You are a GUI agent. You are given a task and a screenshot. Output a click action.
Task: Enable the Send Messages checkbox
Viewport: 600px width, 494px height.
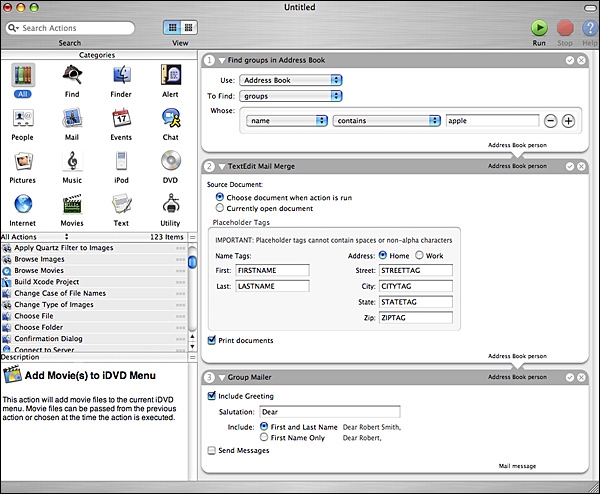pyautogui.click(x=212, y=450)
